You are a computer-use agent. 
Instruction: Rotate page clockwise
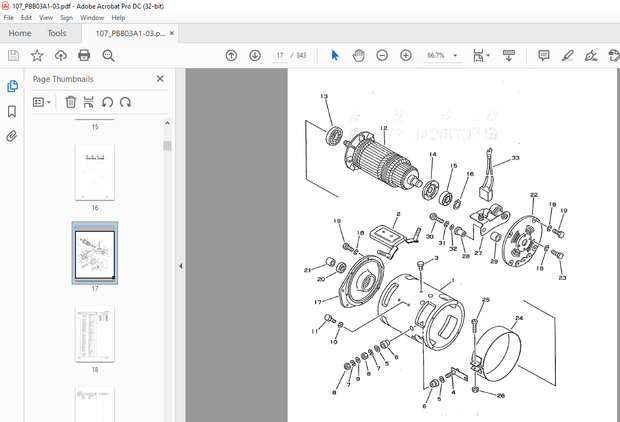point(125,102)
